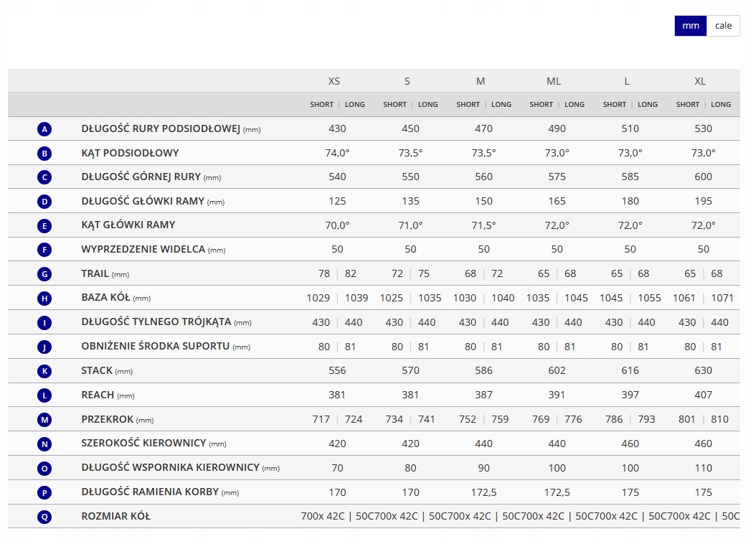
Task: Click the letter Q wheel size icon
Action: (44, 517)
